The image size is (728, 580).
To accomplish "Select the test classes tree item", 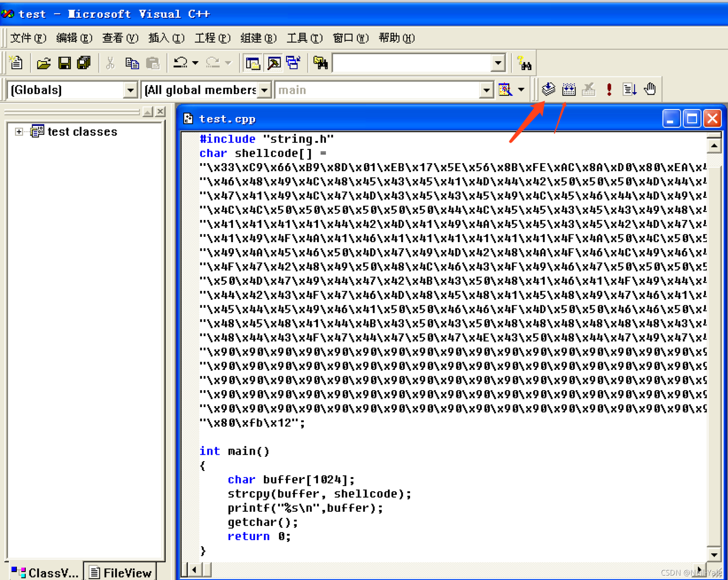I will click(82, 132).
